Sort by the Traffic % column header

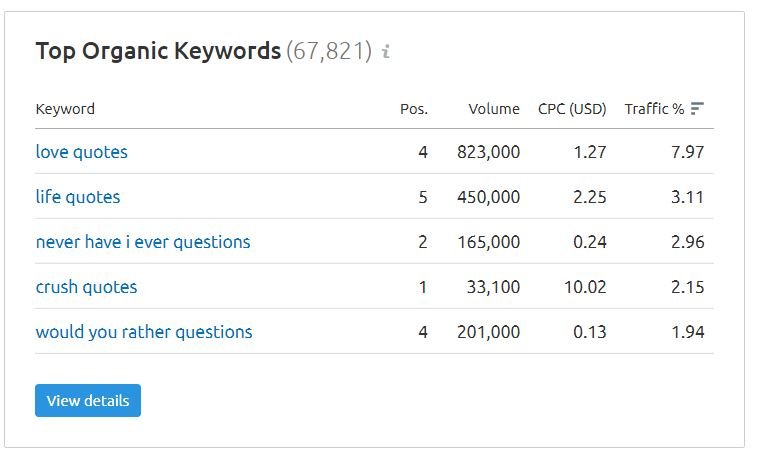tap(654, 109)
